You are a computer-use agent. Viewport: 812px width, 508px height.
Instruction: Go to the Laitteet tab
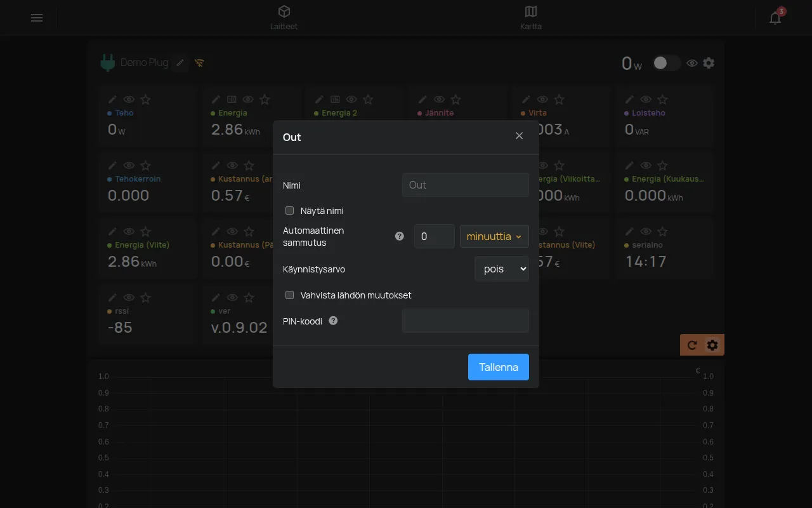[x=284, y=18]
